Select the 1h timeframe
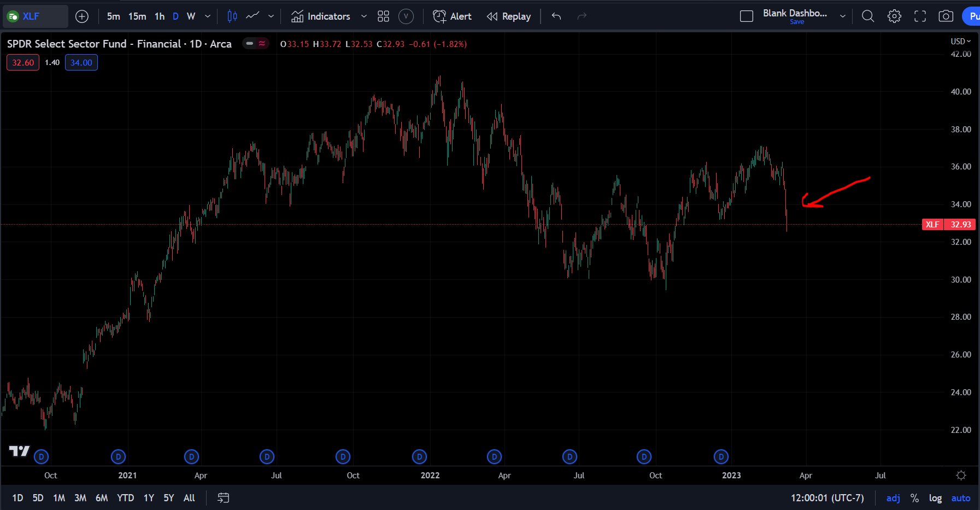The width and height of the screenshot is (980, 510). [160, 16]
